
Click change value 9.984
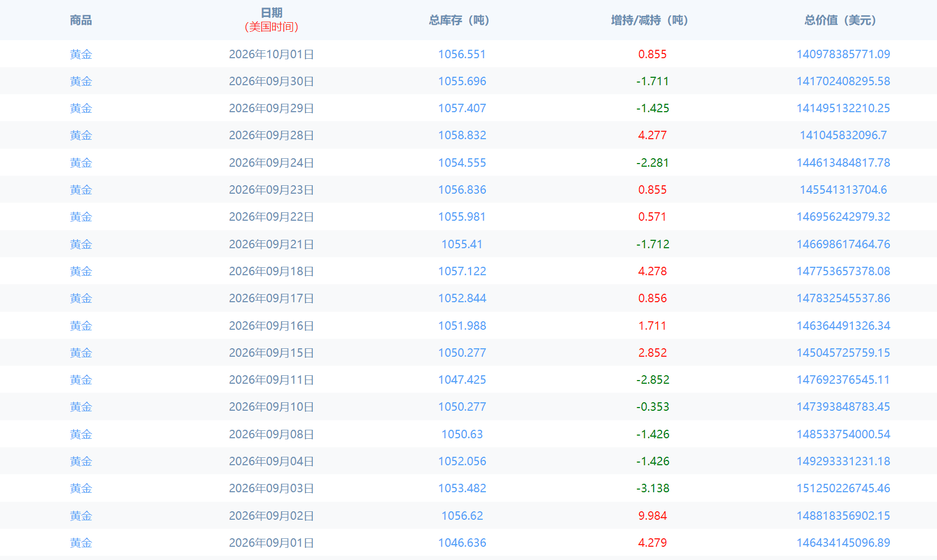click(x=653, y=516)
